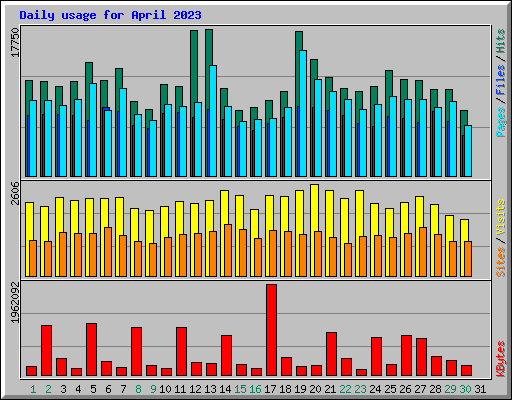The height and width of the screenshot is (400, 512).
Task: Click the 'KBytes' legend label
Action: pos(501,359)
